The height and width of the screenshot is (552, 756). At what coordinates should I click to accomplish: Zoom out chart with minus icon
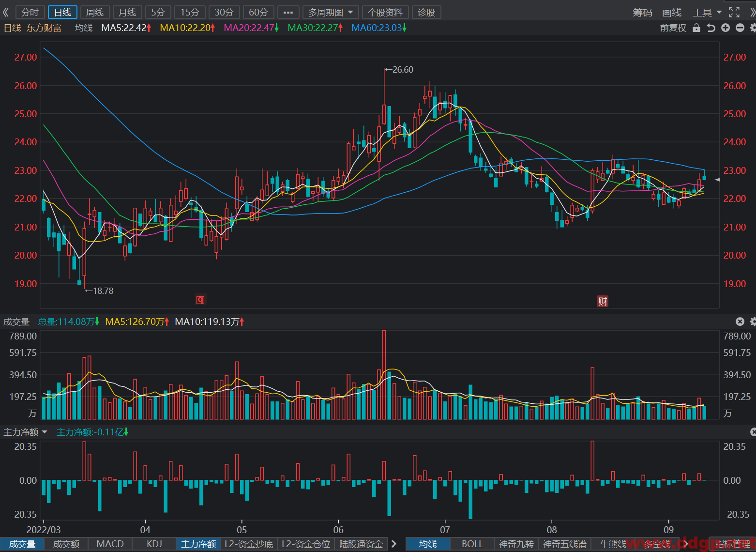tap(740, 28)
